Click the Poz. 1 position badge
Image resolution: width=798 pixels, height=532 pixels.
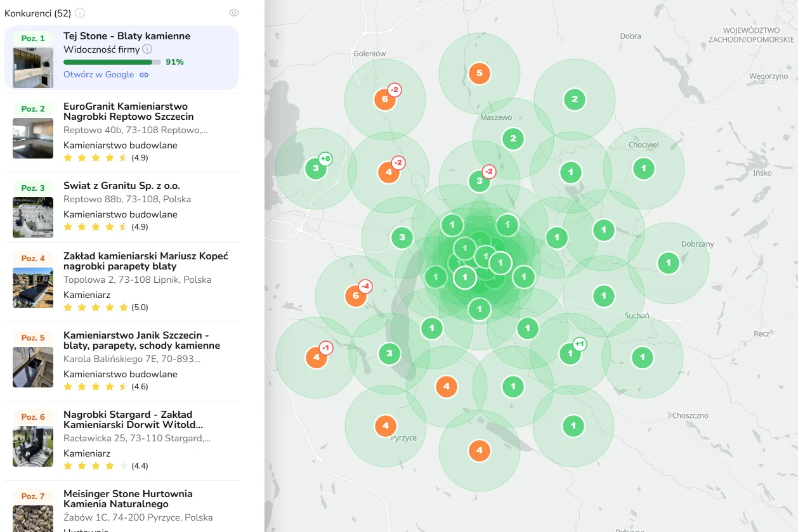pyautogui.click(x=33, y=39)
